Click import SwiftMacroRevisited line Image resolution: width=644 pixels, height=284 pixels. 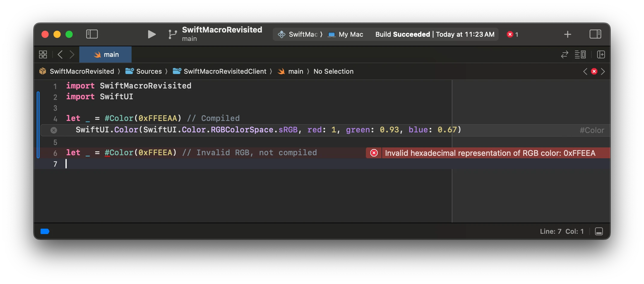[x=129, y=86]
